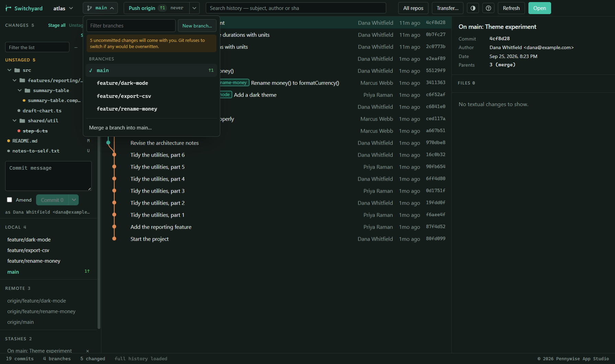This screenshot has width=615, height=364.
Task: Choose 'Merge a branch into main...'
Action: pos(152,128)
